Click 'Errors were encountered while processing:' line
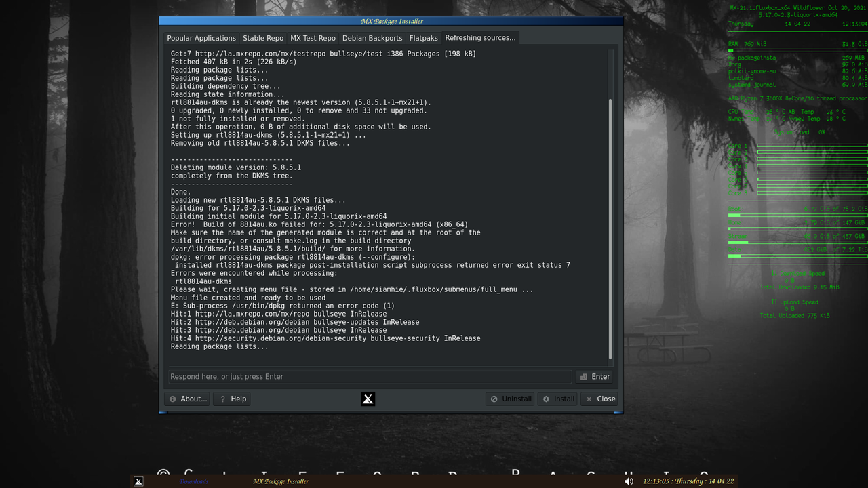 pos(254,273)
